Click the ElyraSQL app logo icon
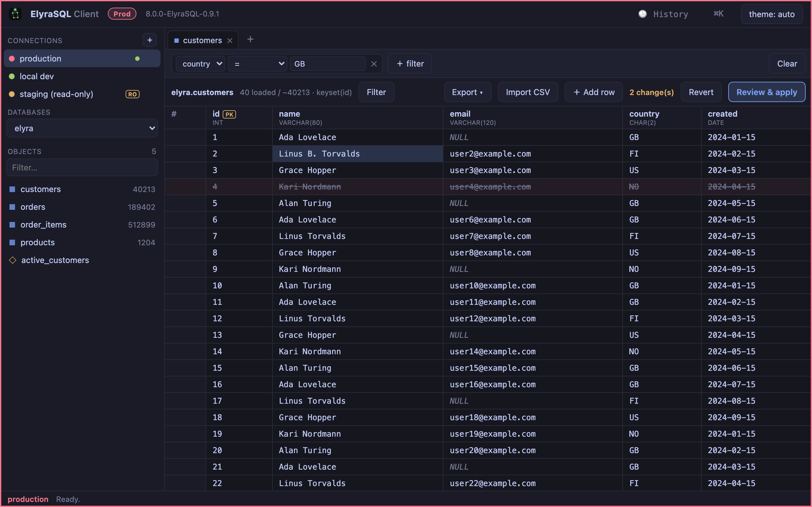Screen dimensions: 812x507 (x=15, y=14)
